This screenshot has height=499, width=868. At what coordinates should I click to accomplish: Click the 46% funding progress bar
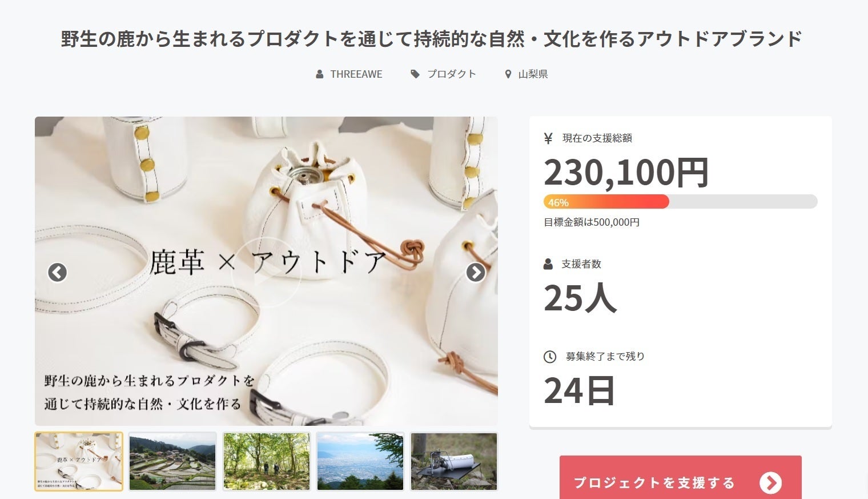(681, 202)
